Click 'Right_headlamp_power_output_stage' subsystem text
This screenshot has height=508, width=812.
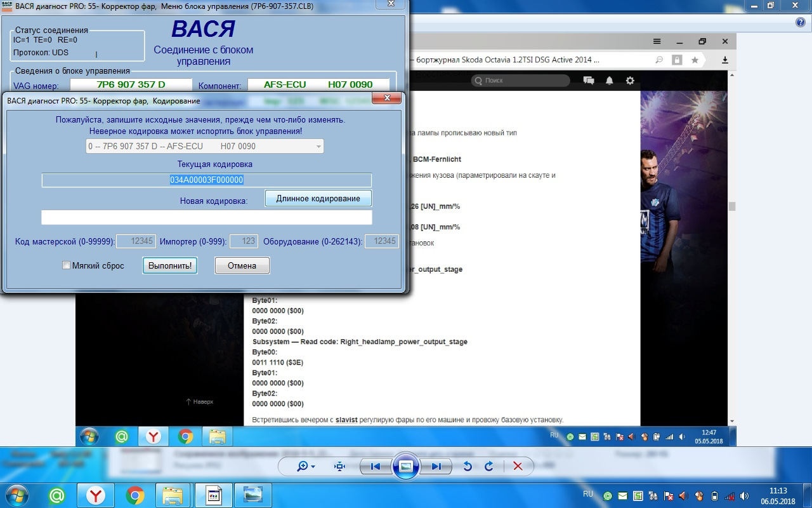403,342
